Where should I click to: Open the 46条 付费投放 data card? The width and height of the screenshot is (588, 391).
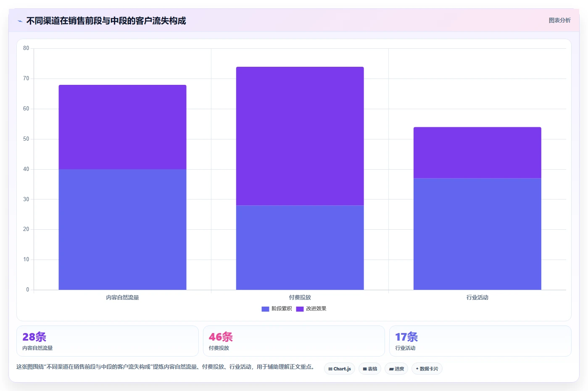coord(294,341)
